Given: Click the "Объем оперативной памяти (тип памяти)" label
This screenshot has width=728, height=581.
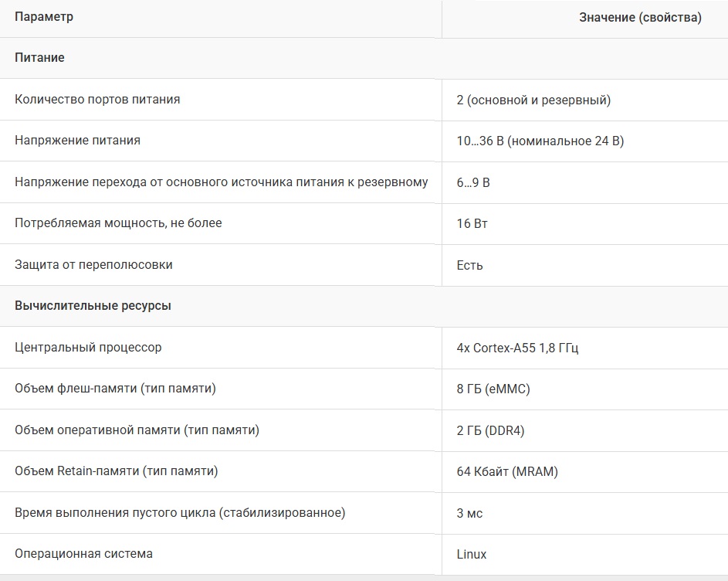Looking at the screenshot, I should coord(137,430).
